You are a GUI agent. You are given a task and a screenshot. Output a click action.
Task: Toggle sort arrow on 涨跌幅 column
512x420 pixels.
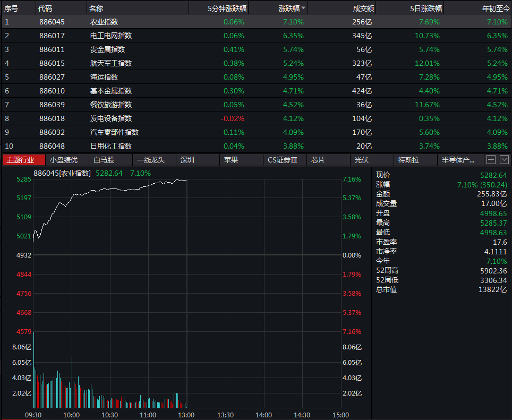(303, 8)
